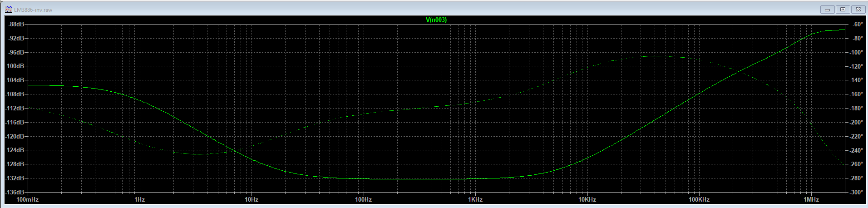Screen dimensions: 868x208
Task: Click the -104dB magnitude axis label
Action: click(15, 80)
